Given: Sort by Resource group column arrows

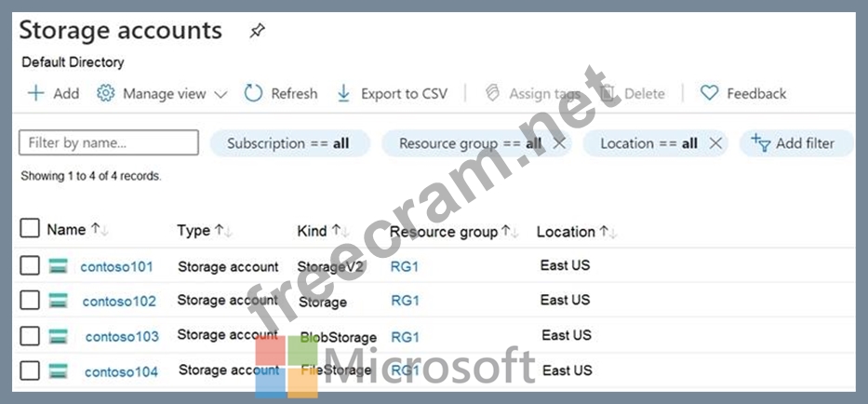Looking at the screenshot, I should click(509, 232).
